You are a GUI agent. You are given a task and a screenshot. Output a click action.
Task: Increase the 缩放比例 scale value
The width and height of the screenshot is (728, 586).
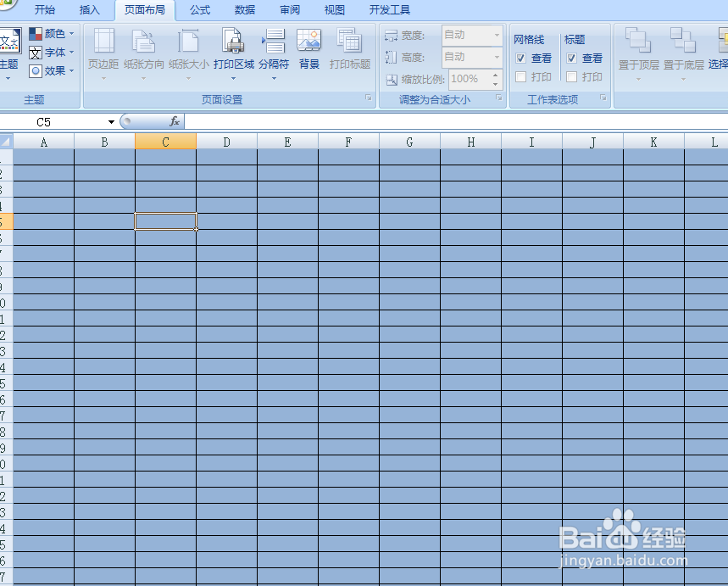[496, 75]
